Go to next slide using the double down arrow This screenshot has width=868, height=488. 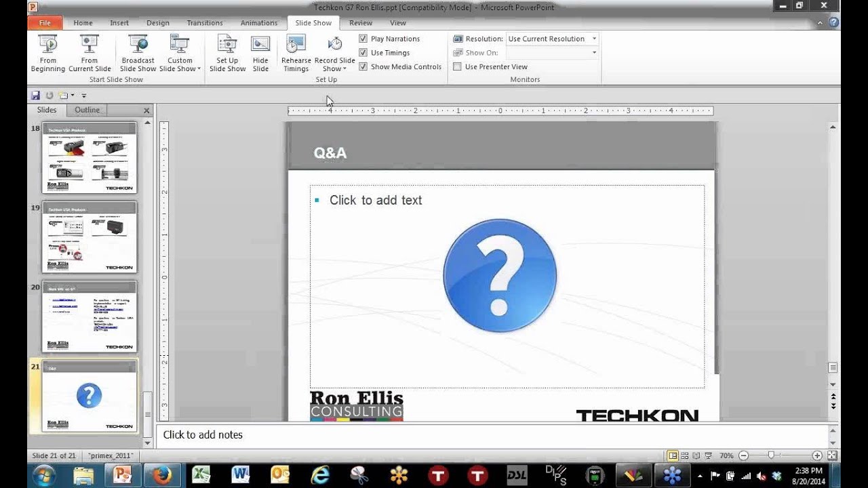tap(833, 406)
